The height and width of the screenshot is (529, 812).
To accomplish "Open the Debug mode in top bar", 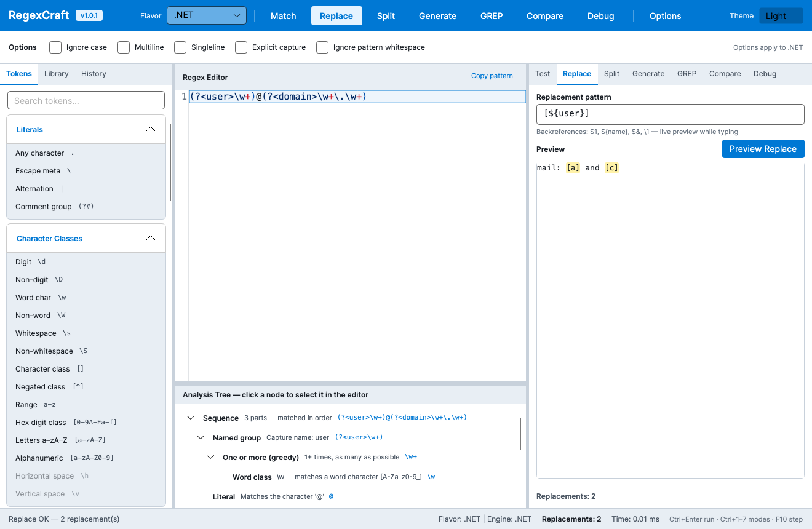I will (600, 16).
